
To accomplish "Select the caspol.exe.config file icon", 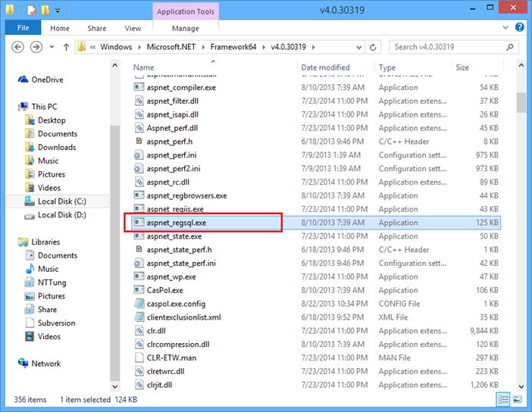I will tap(139, 304).
